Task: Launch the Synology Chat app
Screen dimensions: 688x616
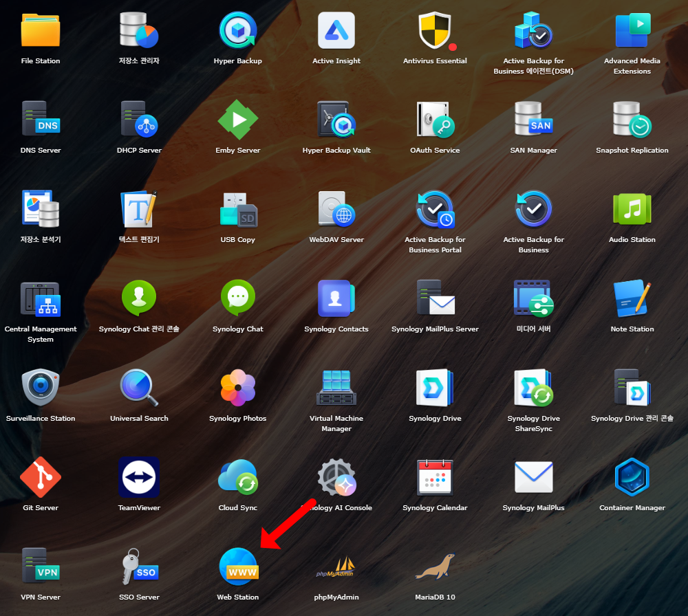Action: point(238,298)
